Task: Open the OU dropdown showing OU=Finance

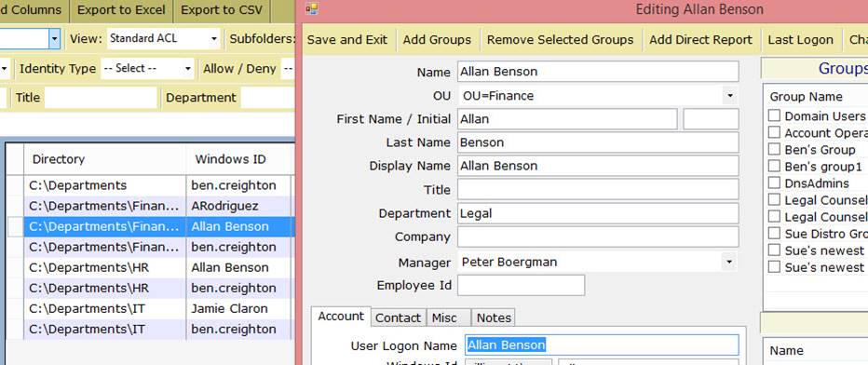Action: click(x=729, y=96)
